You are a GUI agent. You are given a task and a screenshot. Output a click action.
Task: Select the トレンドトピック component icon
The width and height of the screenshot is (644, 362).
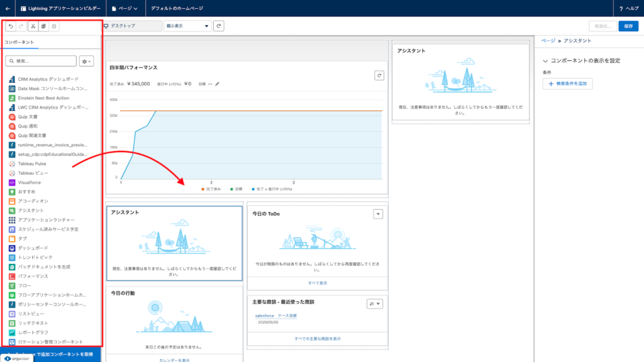coord(12,257)
